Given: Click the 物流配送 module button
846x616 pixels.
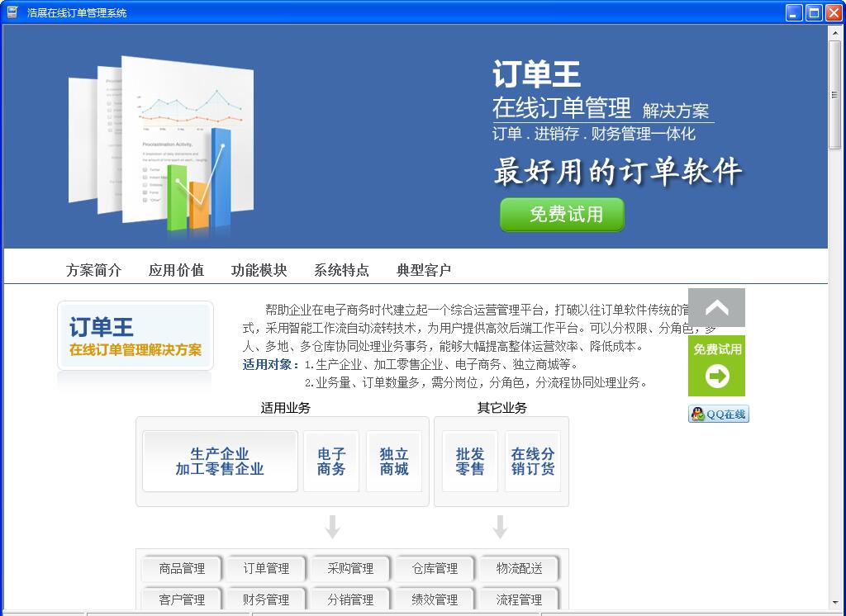Looking at the screenshot, I should pos(519,568).
